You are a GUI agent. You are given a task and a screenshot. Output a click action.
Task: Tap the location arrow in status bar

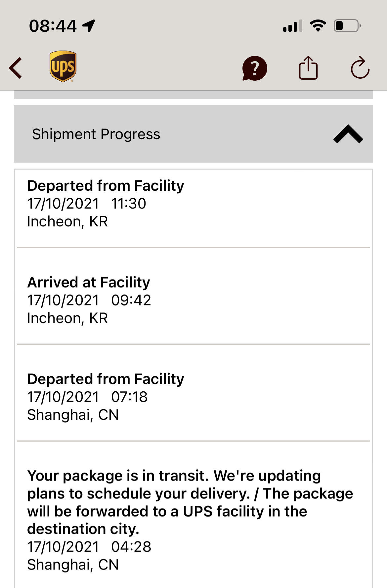89,26
